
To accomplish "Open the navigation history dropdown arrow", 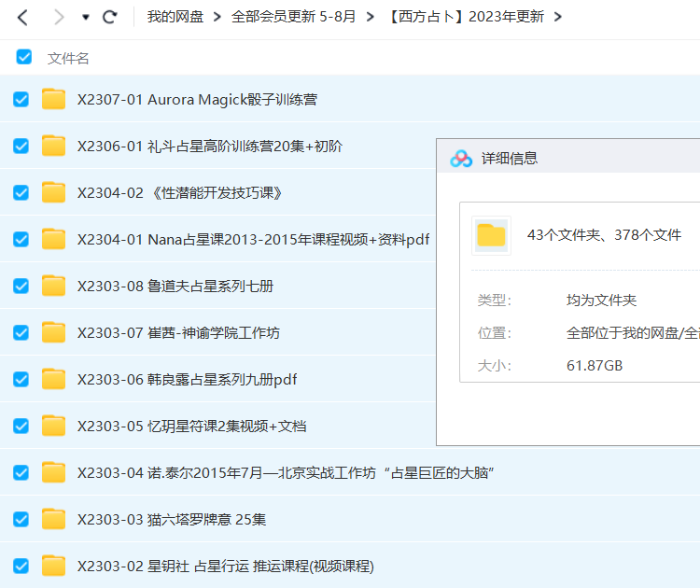I will pos(86,17).
